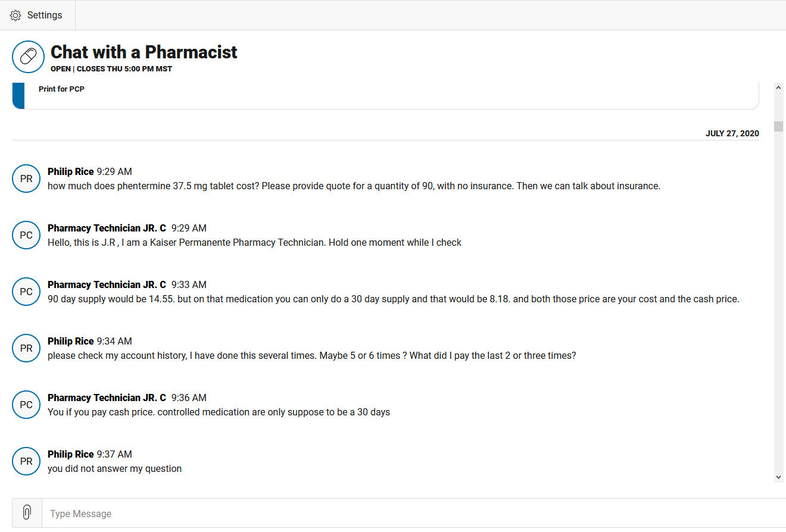Click the PR avatar next to the 9:34 AM message
Viewport: 786px width, 532px height.
coord(26,348)
